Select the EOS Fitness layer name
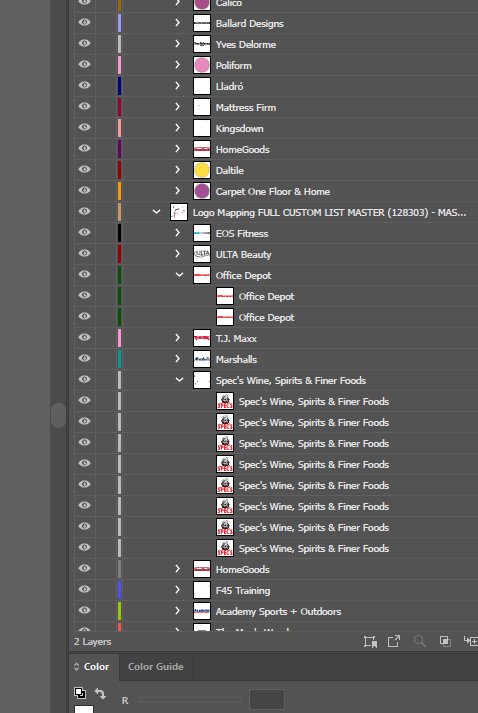Image resolution: width=478 pixels, height=713 pixels. (242, 234)
